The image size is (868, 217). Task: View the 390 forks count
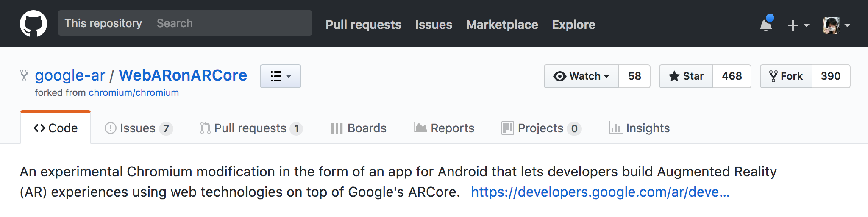(x=831, y=76)
